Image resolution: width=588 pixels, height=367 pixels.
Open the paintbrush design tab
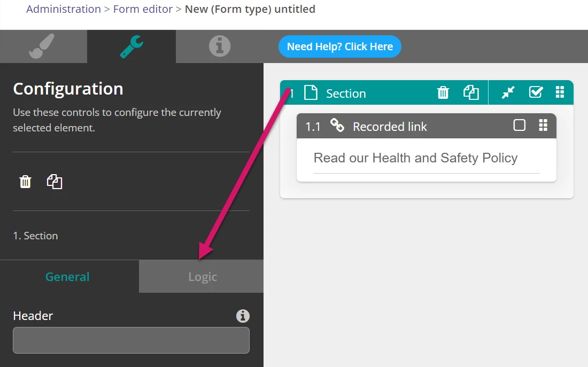pyautogui.click(x=43, y=46)
